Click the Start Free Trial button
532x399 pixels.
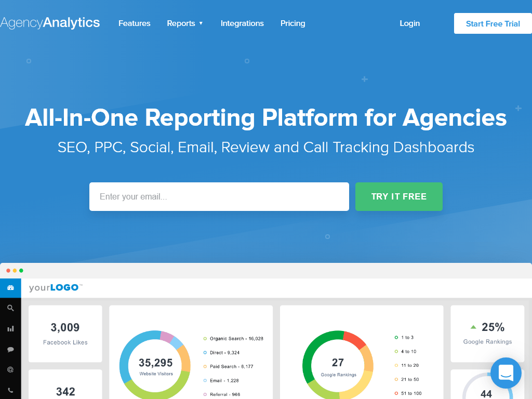tap(493, 23)
